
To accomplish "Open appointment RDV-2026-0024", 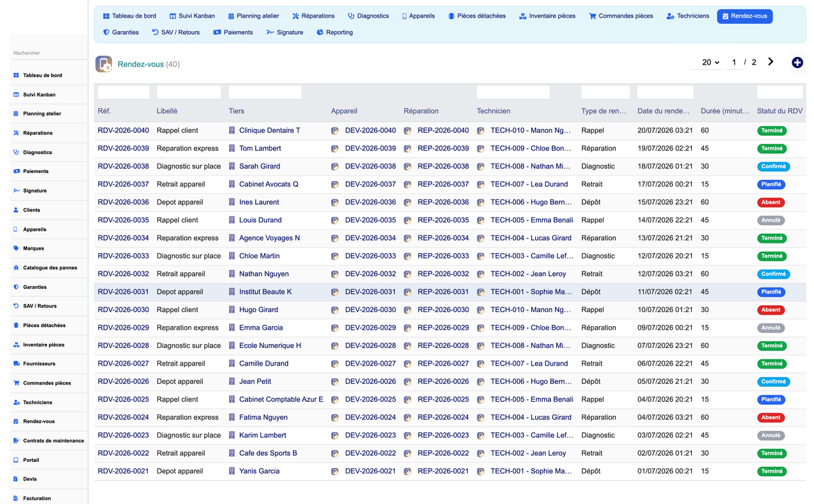I will pyautogui.click(x=123, y=418).
